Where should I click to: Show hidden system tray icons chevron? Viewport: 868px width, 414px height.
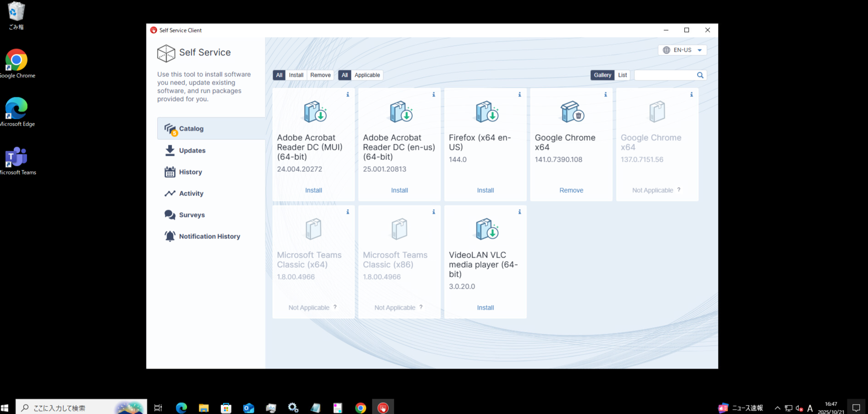point(777,408)
